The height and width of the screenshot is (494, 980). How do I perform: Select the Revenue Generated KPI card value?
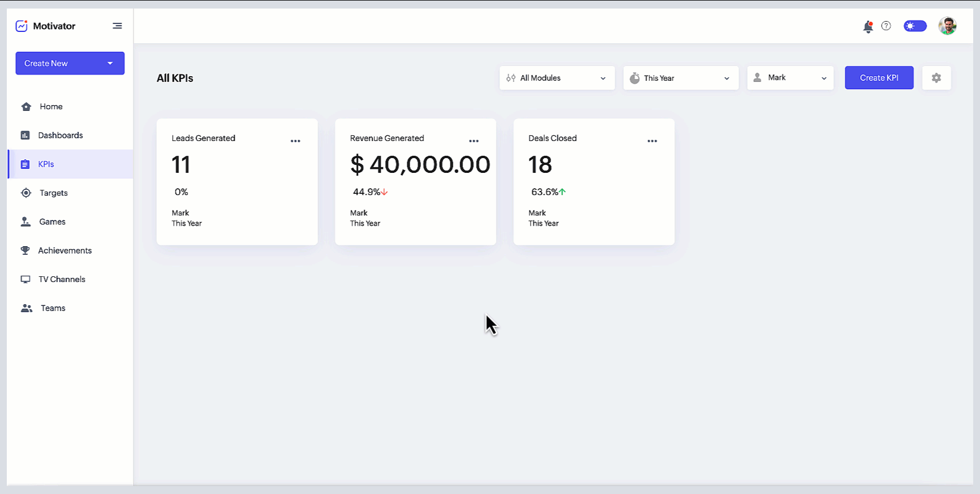click(x=420, y=165)
